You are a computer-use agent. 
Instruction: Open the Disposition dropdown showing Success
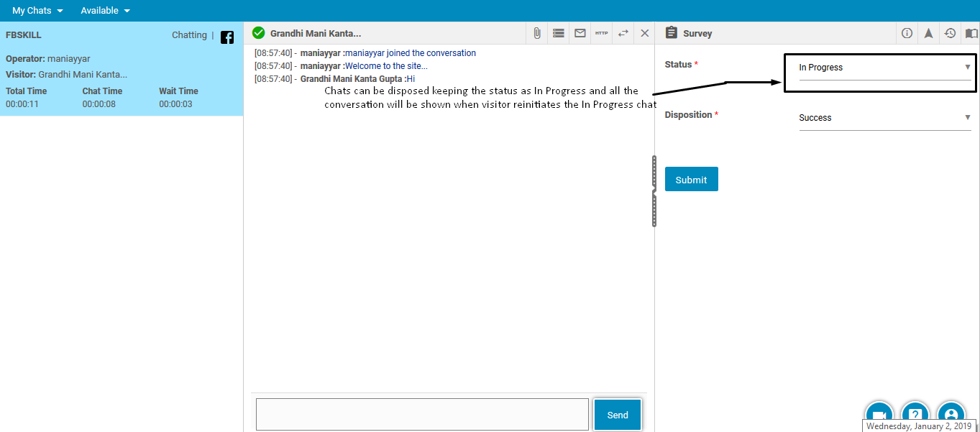(884, 118)
